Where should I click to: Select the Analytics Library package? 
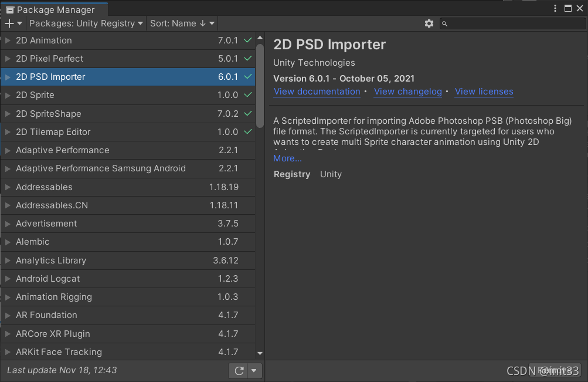pyautogui.click(x=127, y=261)
